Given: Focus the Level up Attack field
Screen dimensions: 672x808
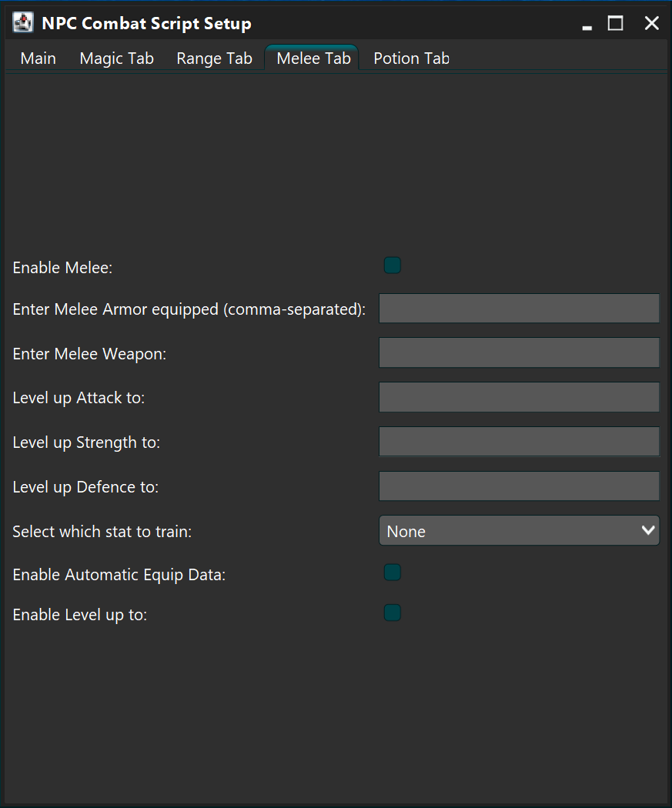Looking at the screenshot, I should click(519, 397).
